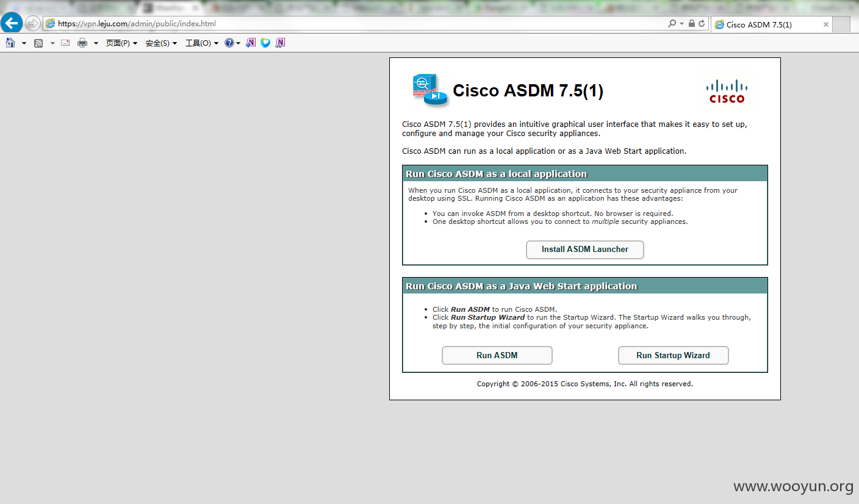Click the RSS feeds icon
The height and width of the screenshot is (504, 859).
click(38, 43)
